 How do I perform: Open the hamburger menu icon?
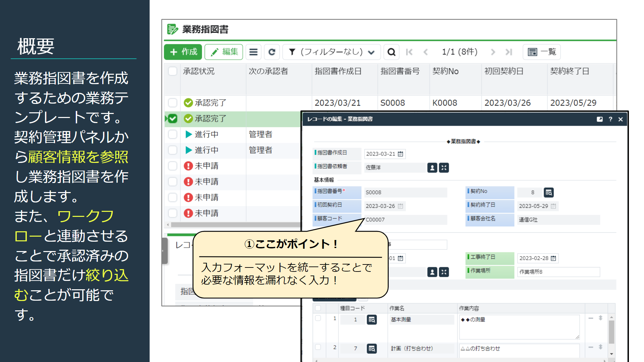(x=254, y=52)
